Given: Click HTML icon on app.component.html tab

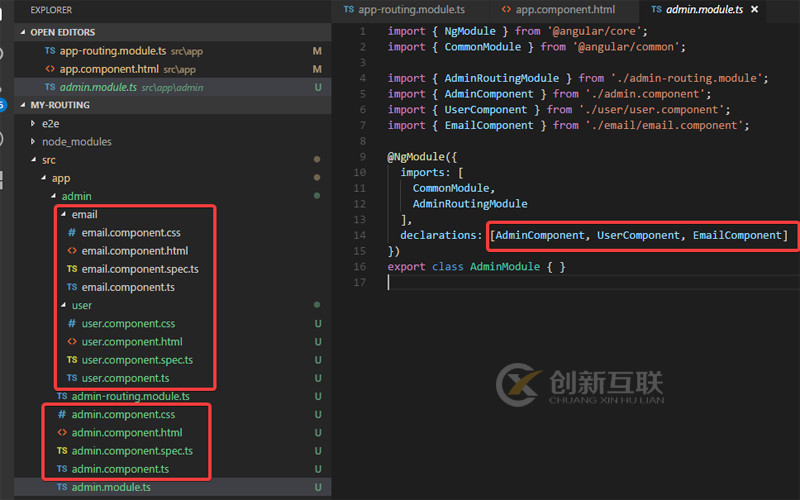Looking at the screenshot, I should point(506,9).
